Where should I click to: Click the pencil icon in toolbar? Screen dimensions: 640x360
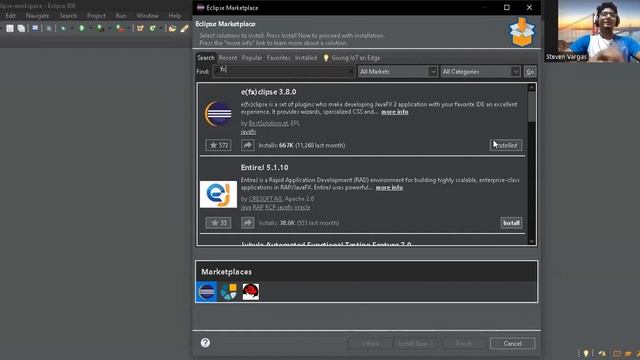(185, 28)
